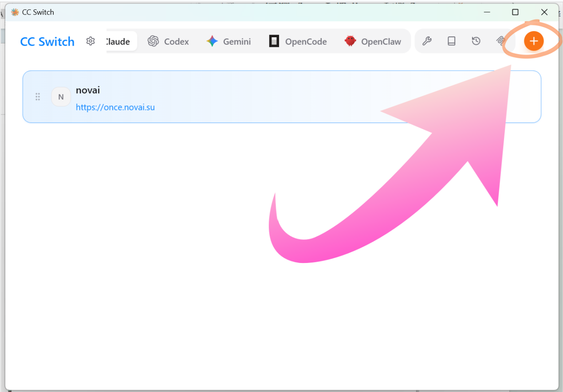The height and width of the screenshot is (392, 563).
Task: Minimize the CC Switch window
Action: click(487, 12)
